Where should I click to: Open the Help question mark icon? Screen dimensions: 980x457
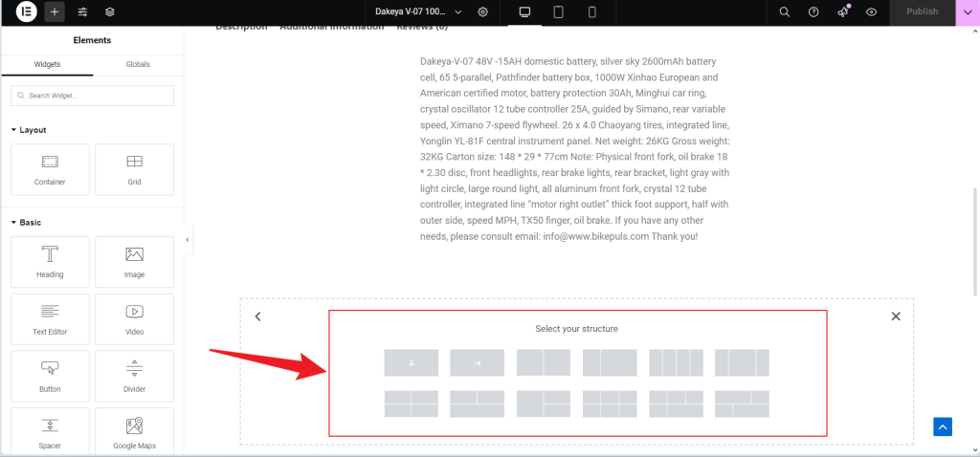[813, 12]
